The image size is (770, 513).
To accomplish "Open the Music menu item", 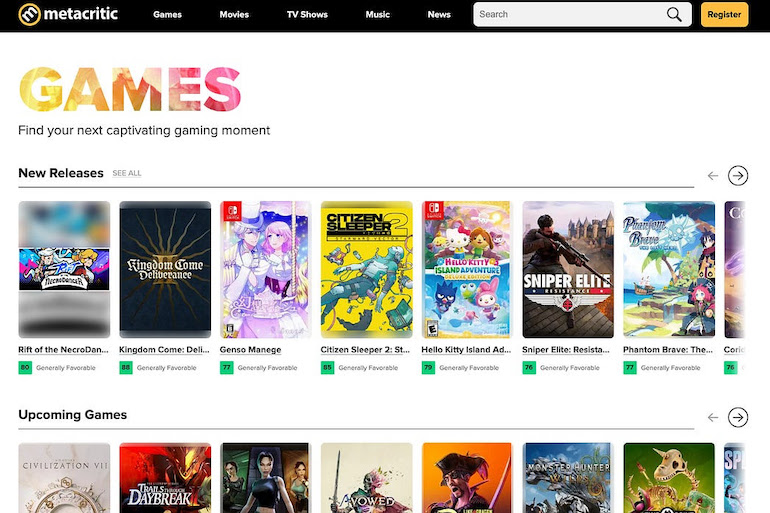I will pyautogui.click(x=378, y=15).
